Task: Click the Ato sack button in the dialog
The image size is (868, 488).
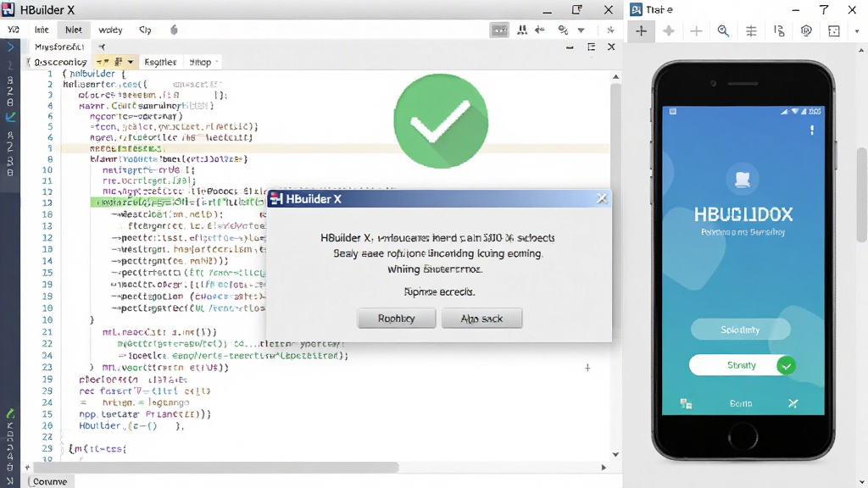Action: [481, 319]
